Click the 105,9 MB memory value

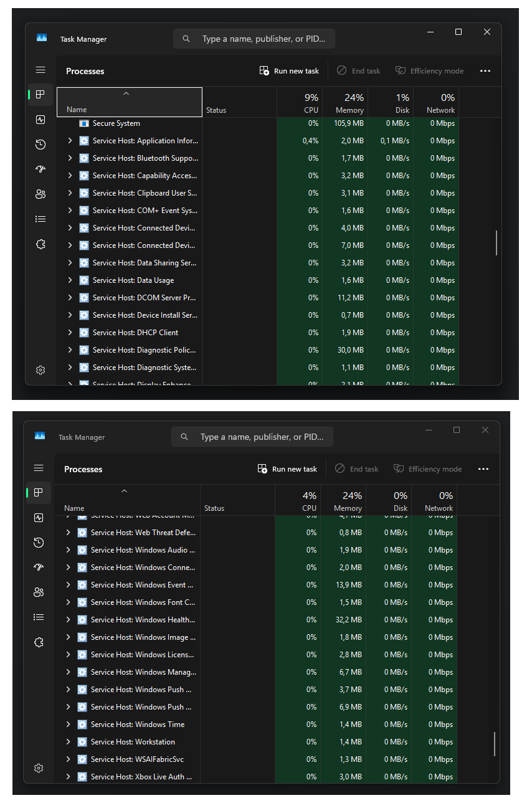click(349, 123)
